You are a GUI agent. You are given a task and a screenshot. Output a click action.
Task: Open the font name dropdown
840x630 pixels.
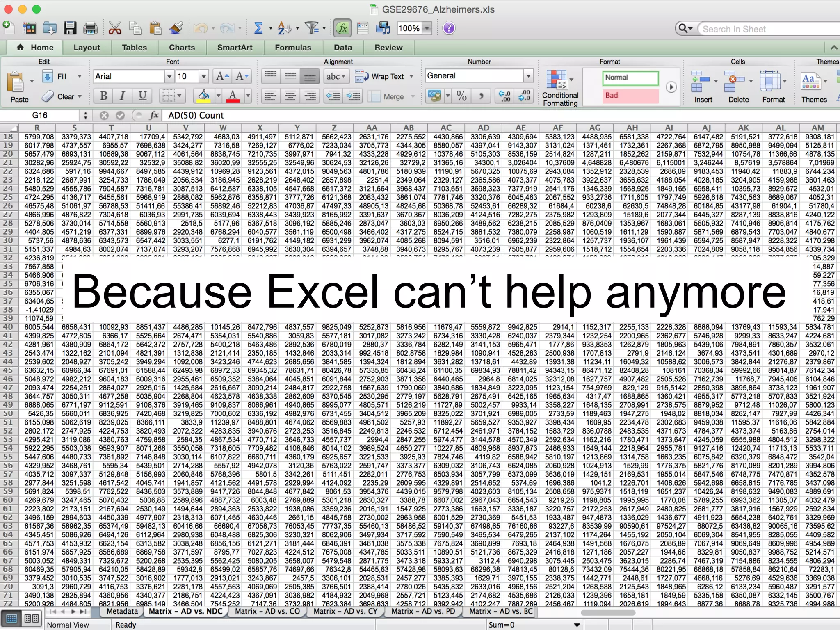(169, 76)
